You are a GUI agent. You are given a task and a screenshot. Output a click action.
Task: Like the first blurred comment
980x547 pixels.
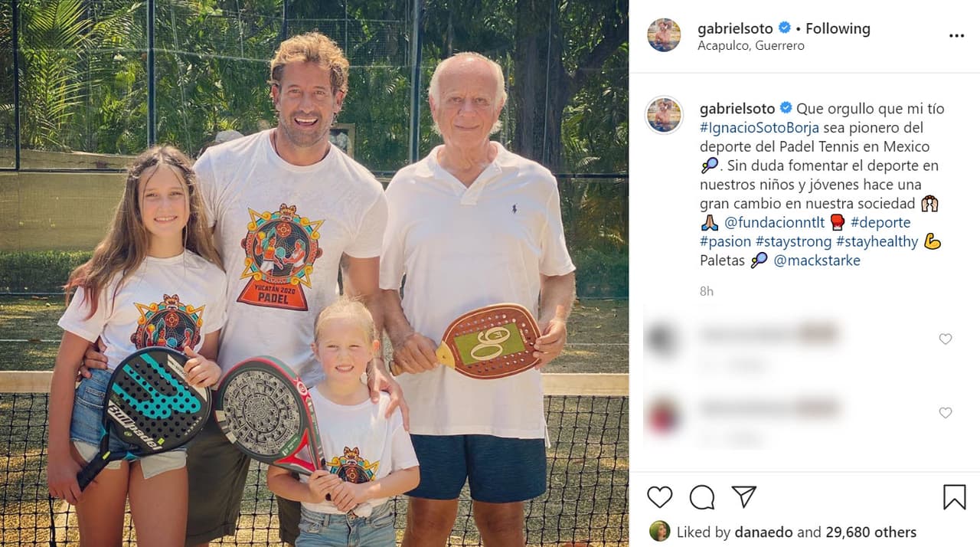click(946, 339)
